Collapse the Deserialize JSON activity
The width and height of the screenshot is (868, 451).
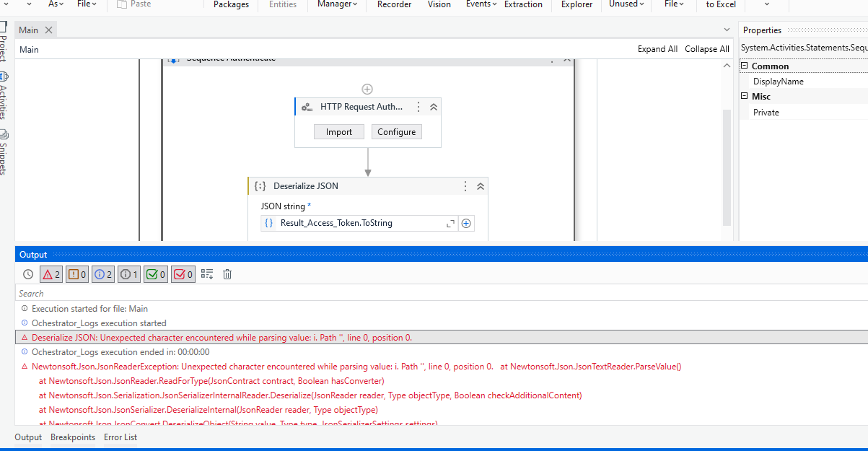[x=480, y=185]
